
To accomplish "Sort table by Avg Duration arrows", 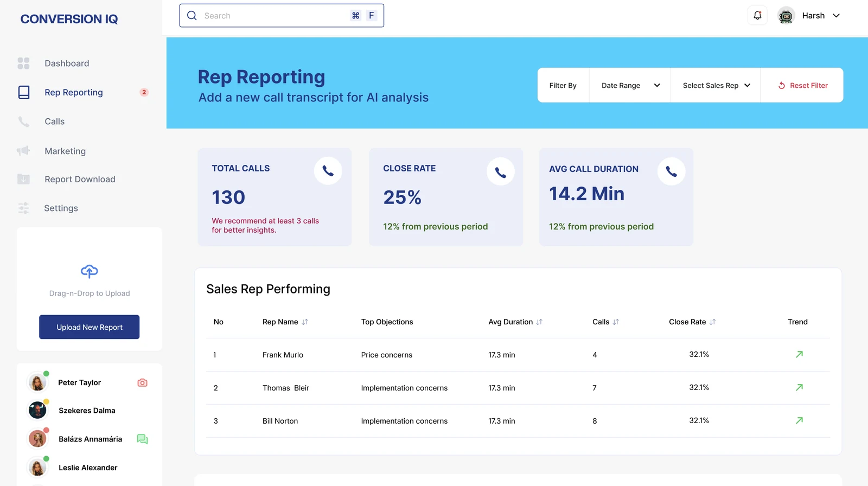I will point(539,322).
